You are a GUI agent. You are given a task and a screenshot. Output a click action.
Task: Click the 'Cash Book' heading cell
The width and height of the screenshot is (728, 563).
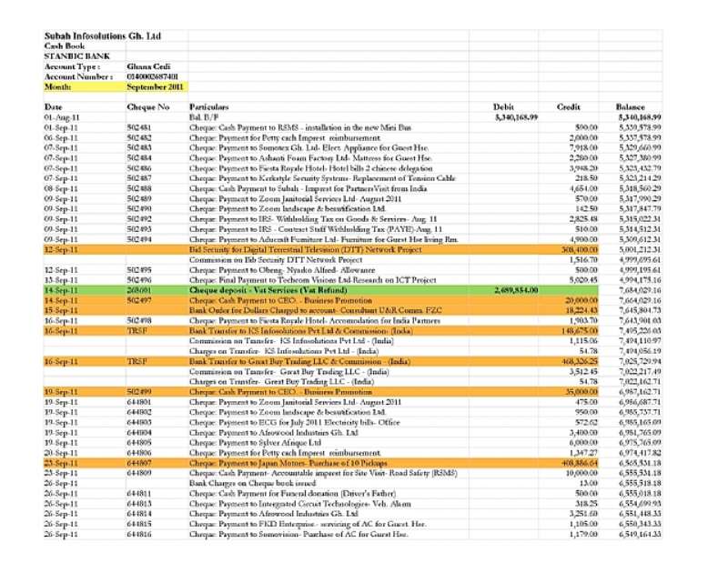click(x=65, y=46)
